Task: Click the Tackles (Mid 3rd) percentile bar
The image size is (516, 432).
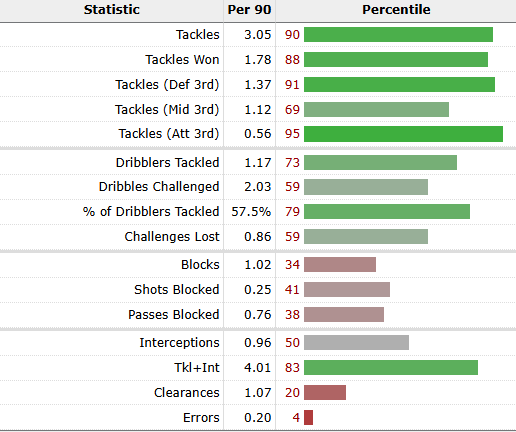Action: 376,110
